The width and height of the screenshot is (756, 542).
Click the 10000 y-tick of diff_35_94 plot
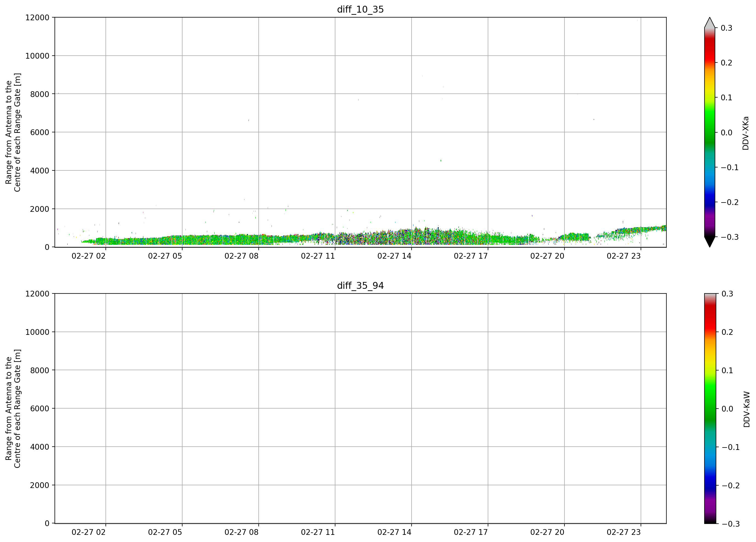tap(37, 332)
